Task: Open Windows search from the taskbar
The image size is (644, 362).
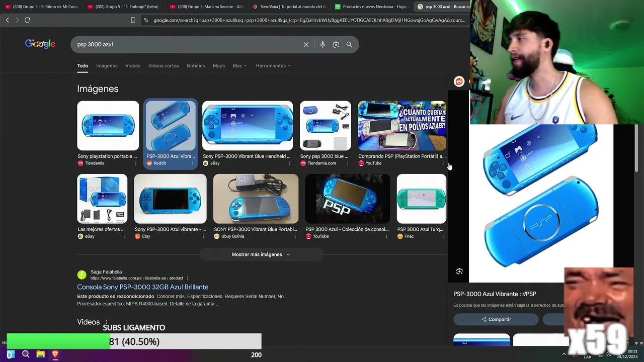Action: coord(26,354)
